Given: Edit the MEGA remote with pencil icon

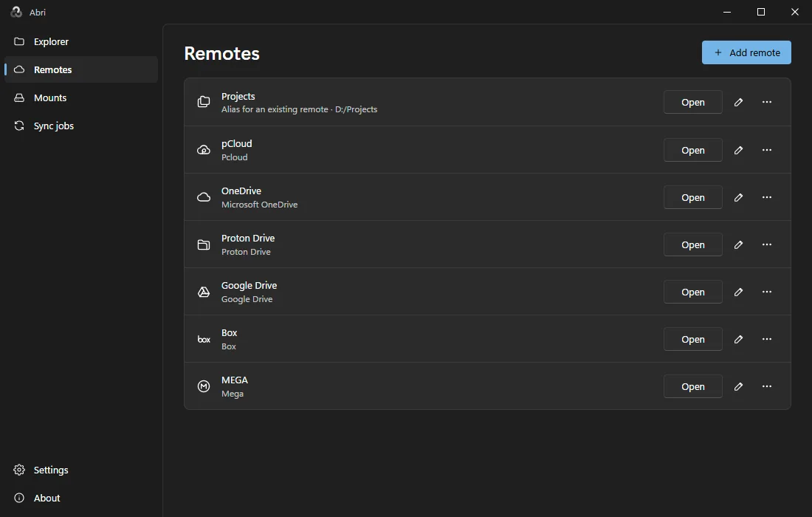Looking at the screenshot, I should coord(738,386).
